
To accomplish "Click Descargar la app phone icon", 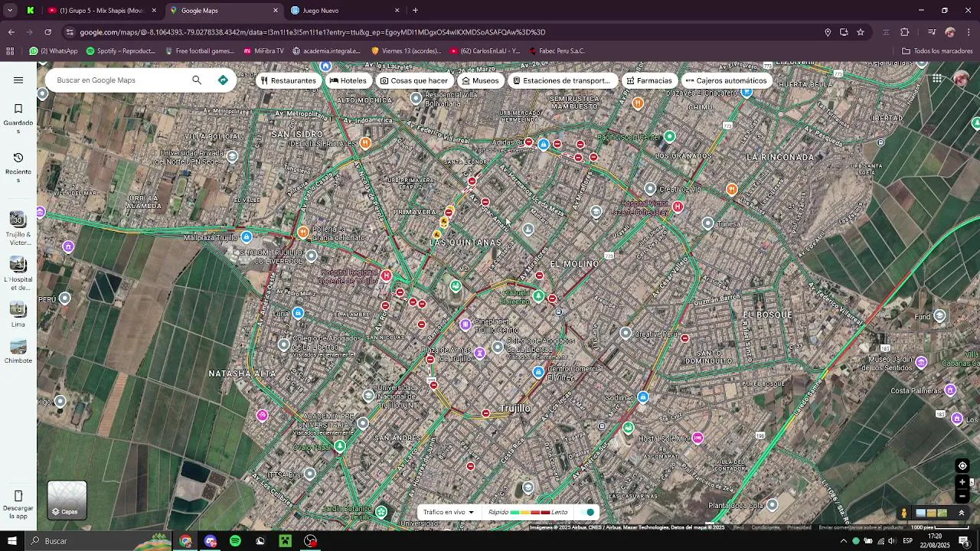I will click(18, 496).
